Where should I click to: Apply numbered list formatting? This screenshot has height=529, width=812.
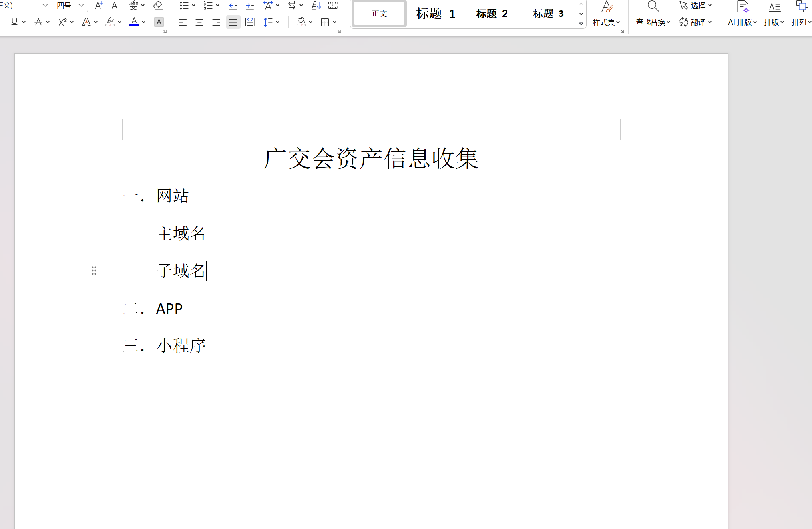click(x=208, y=5)
